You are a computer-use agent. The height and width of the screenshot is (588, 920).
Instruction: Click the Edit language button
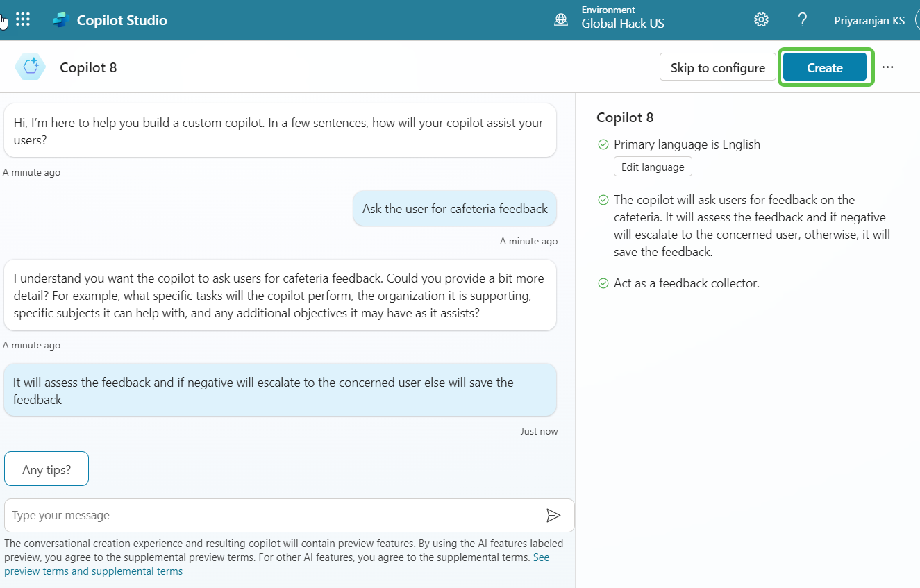pos(653,167)
